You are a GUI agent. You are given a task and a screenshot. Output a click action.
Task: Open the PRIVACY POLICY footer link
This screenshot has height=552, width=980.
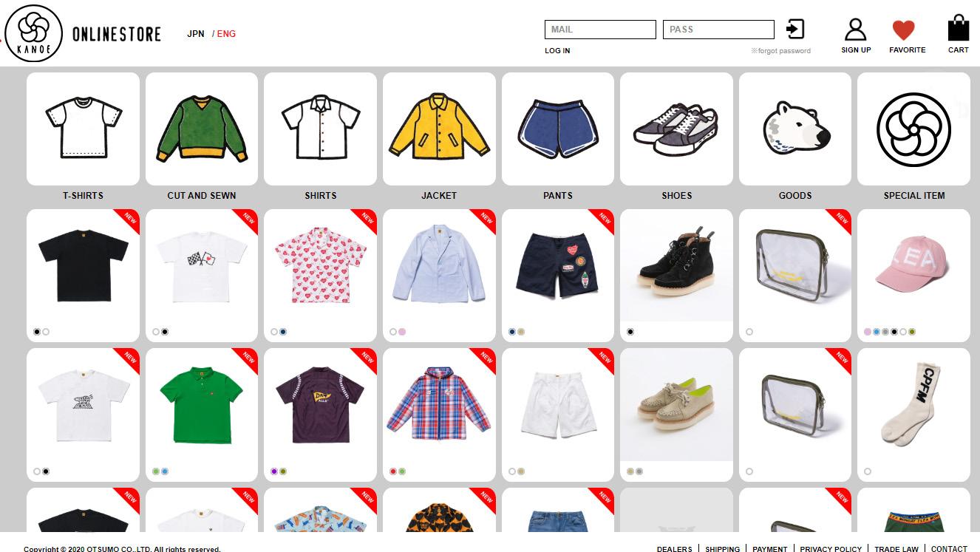tap(831, 549)
